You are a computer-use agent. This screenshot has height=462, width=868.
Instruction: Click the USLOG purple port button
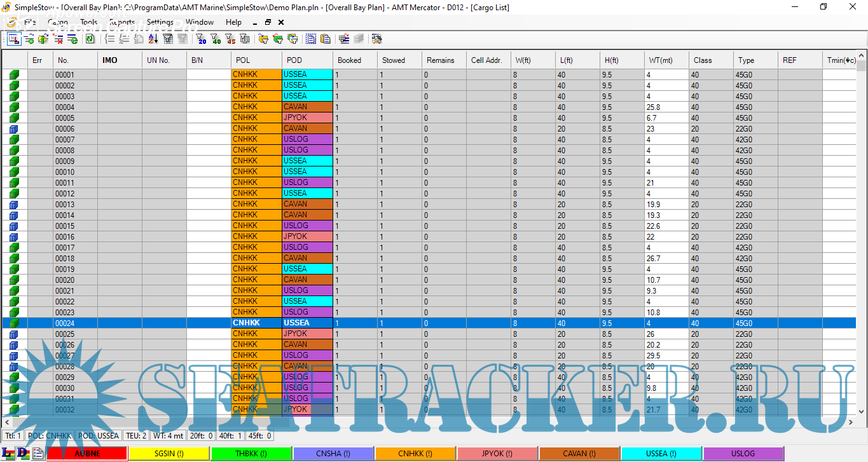click(743, 454)
